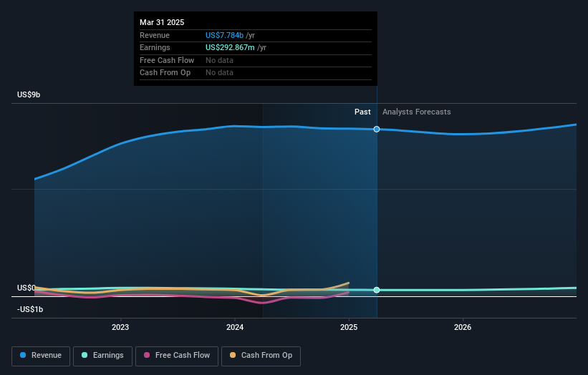Click the 2023 x-axis label

point(120,327)
